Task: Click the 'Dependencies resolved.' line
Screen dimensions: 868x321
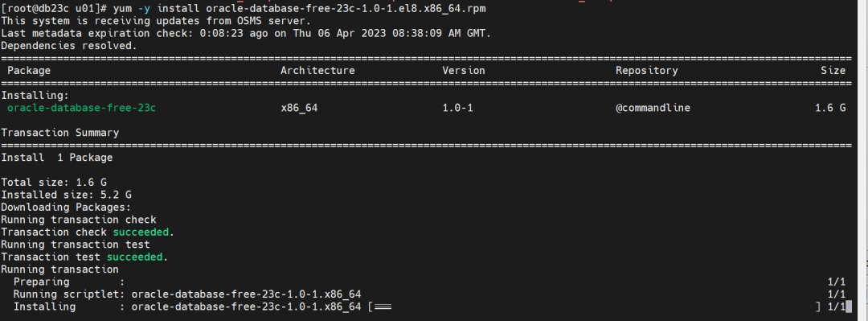Action: point(68,46)
